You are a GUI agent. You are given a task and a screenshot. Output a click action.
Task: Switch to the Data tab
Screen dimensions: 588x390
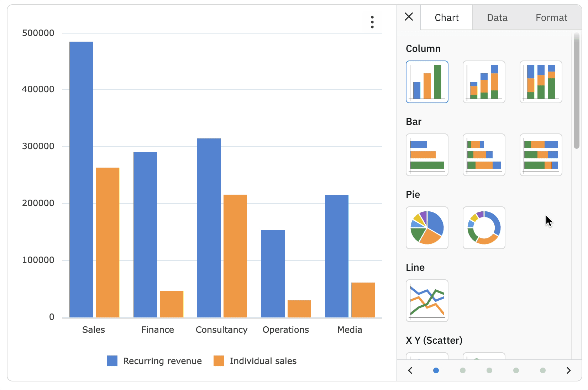(x=497, y=17)
